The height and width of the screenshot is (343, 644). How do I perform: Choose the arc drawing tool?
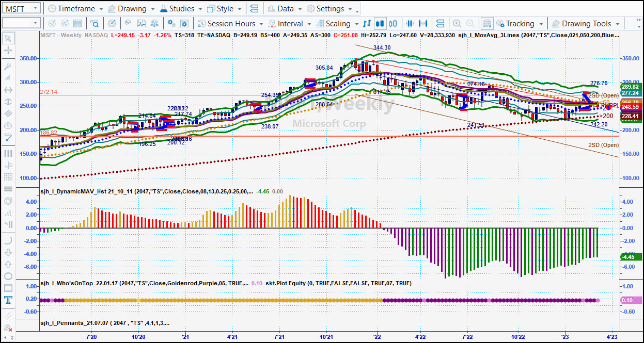(x=8, y=240)
